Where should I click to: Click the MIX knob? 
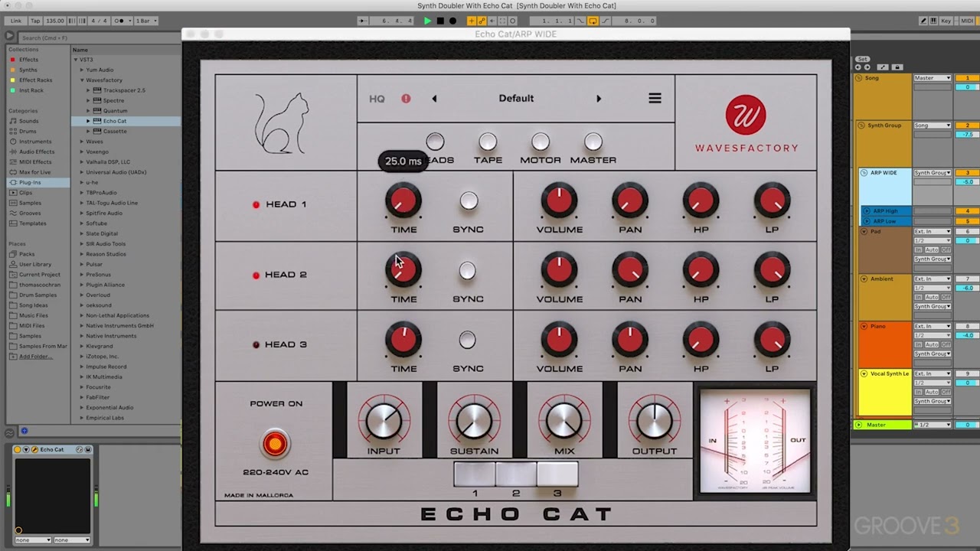pyautogui.click(x=564, y=420)
